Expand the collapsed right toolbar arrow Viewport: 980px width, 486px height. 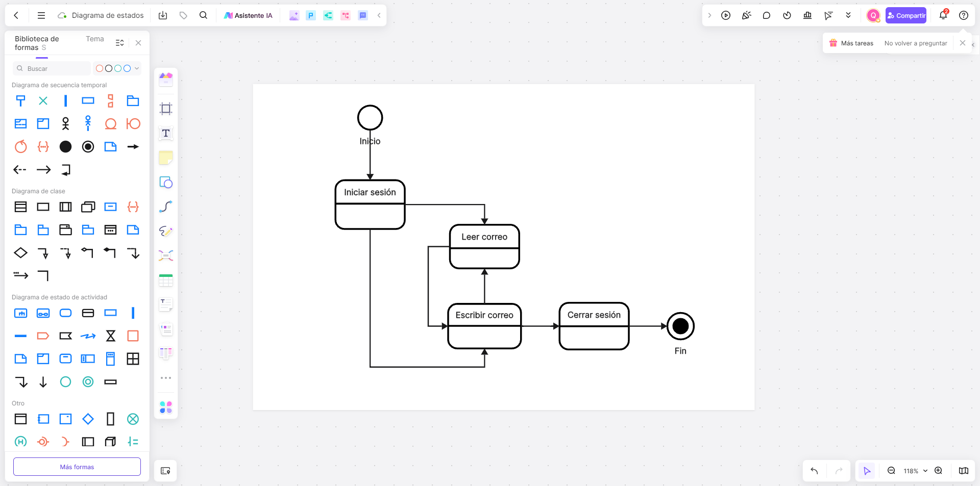click(x=709, y=15)
